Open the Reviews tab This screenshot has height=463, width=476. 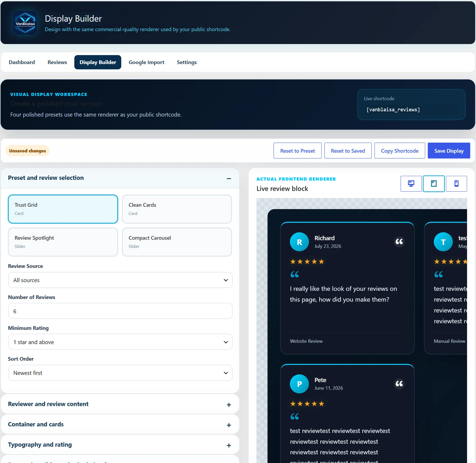tap(57, 62)
